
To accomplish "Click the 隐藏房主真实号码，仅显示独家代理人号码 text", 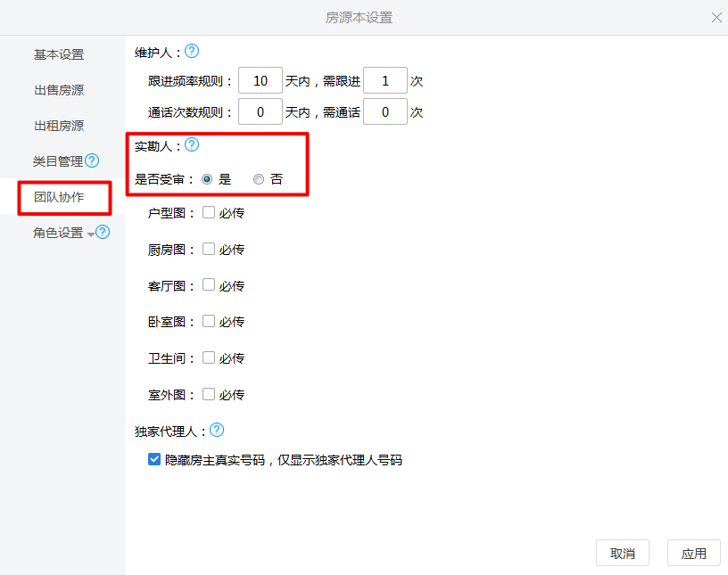I will pos(284,460).
